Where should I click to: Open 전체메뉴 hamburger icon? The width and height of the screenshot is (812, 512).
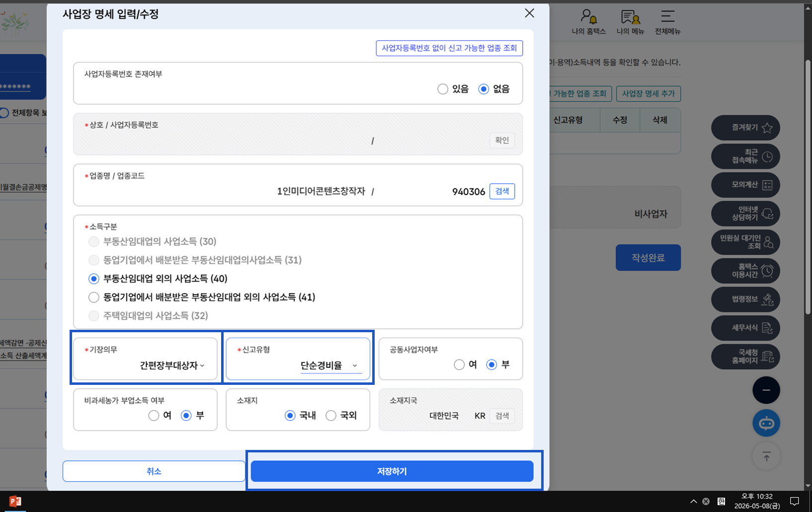pos(667,22)
